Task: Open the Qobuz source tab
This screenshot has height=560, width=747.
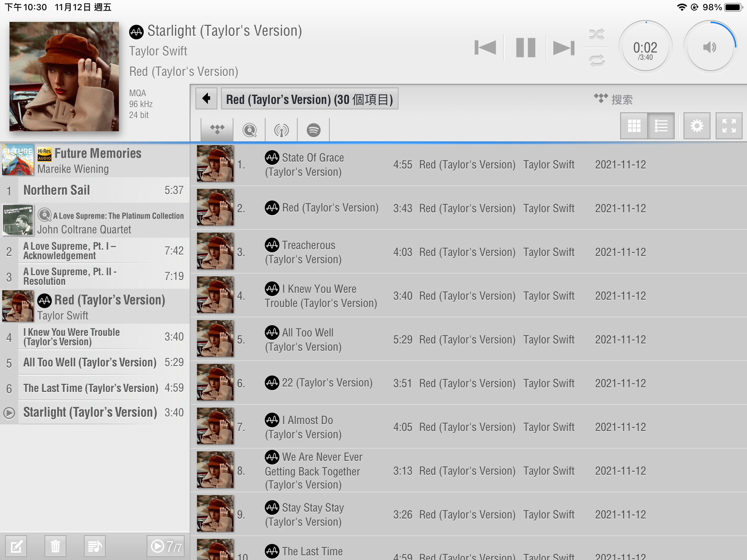Action: [x=249, y=129]
